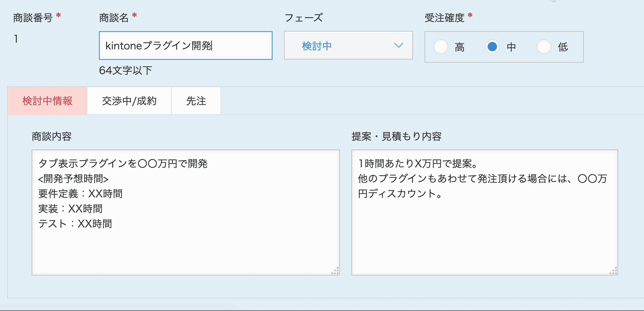Click the 商談名 field label

click(x=114, y=18)
